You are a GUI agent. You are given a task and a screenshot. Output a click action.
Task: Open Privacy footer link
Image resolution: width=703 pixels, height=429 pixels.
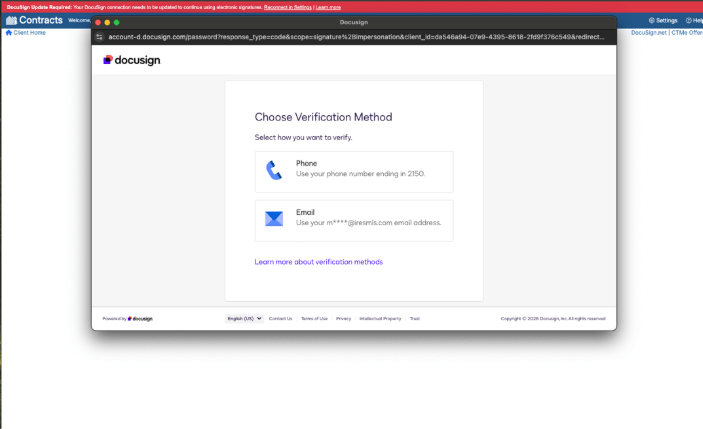[343, 318]
